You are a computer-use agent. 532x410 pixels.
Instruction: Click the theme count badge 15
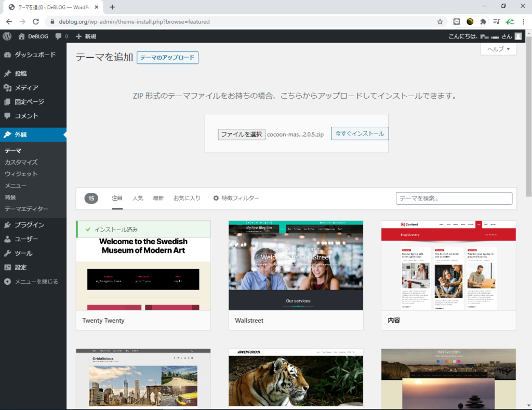click(91, 199)
